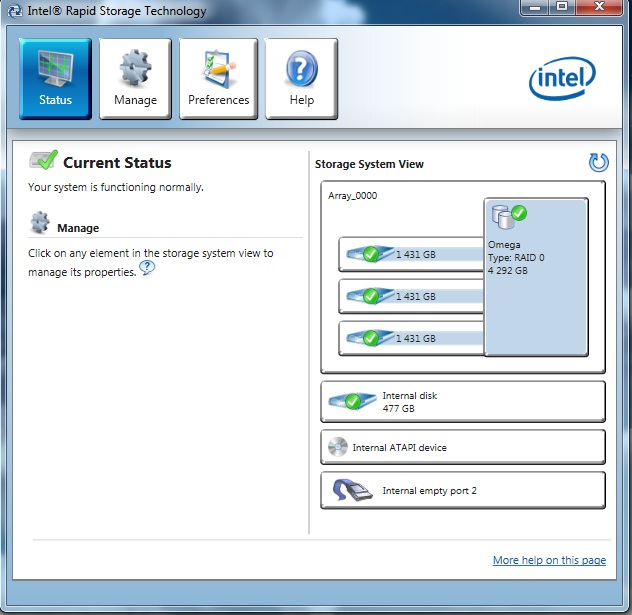
Task: Select the second 1 431 GB array disk
Action: click(411, 296)
